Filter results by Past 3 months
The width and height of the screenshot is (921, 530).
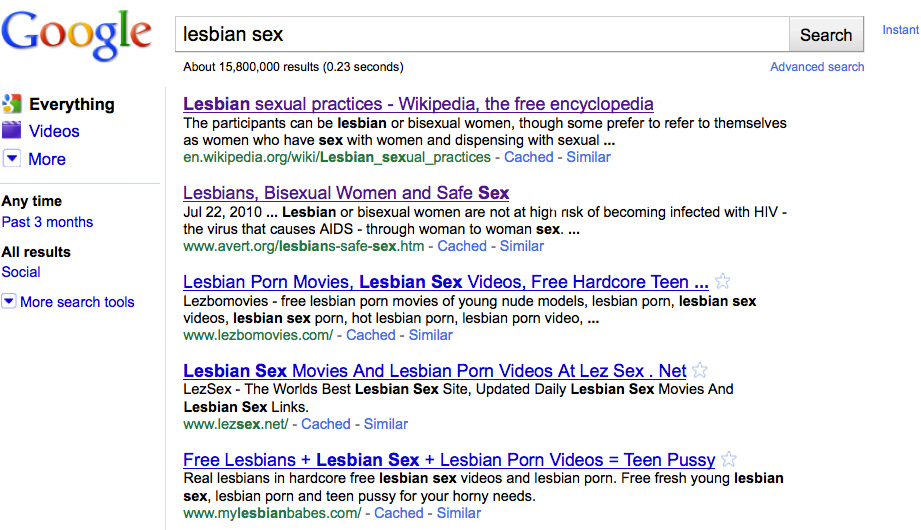pyautogui.click(x=47, y=222)
